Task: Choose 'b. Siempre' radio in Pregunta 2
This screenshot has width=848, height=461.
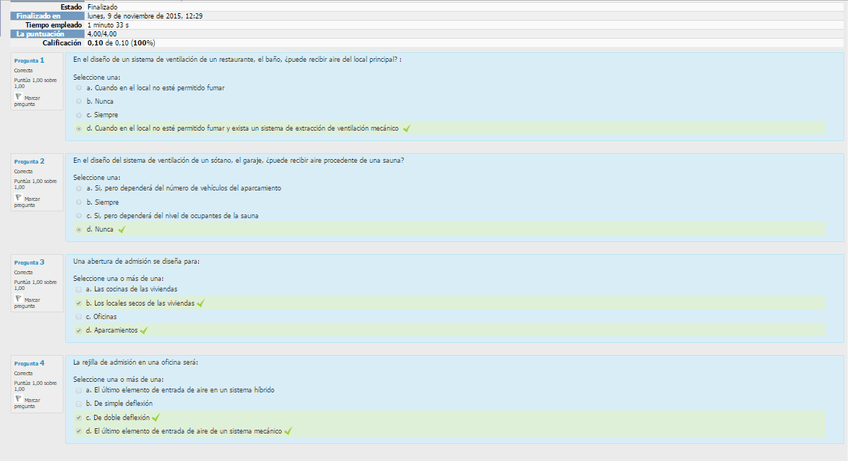Action: (79, 202)
